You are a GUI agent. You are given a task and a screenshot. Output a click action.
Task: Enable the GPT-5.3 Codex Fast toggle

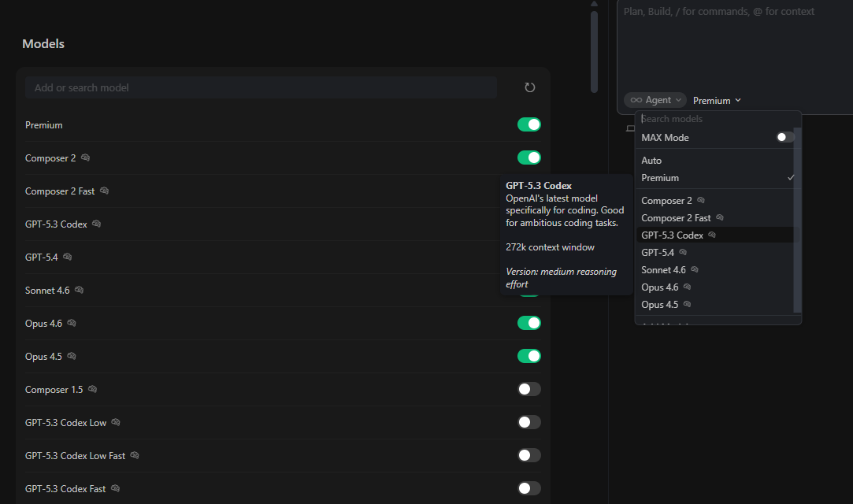click(x=528, y=488)
